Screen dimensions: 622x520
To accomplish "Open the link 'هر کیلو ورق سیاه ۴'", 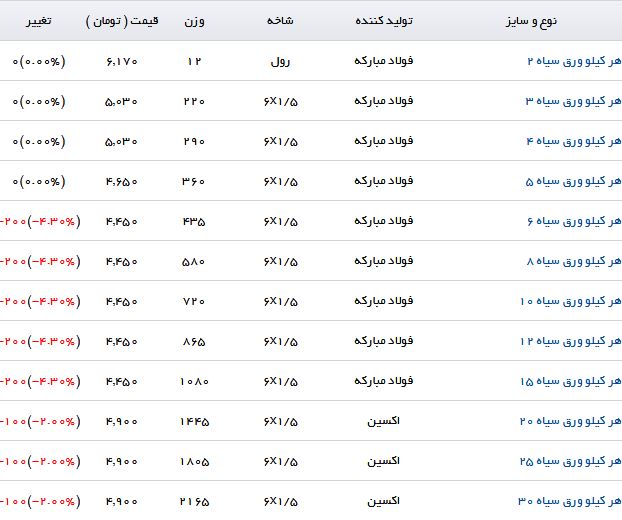I will coord(574,141).
